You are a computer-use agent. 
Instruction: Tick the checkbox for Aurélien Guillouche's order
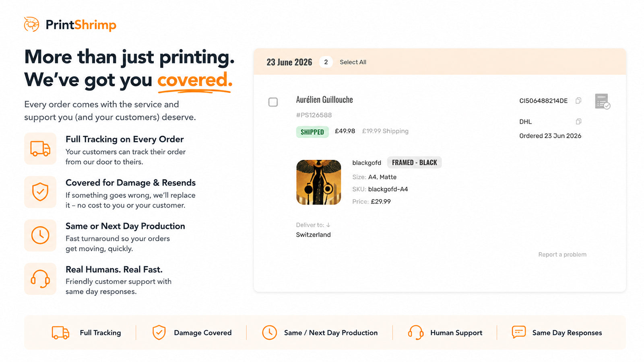click(273, 102)
